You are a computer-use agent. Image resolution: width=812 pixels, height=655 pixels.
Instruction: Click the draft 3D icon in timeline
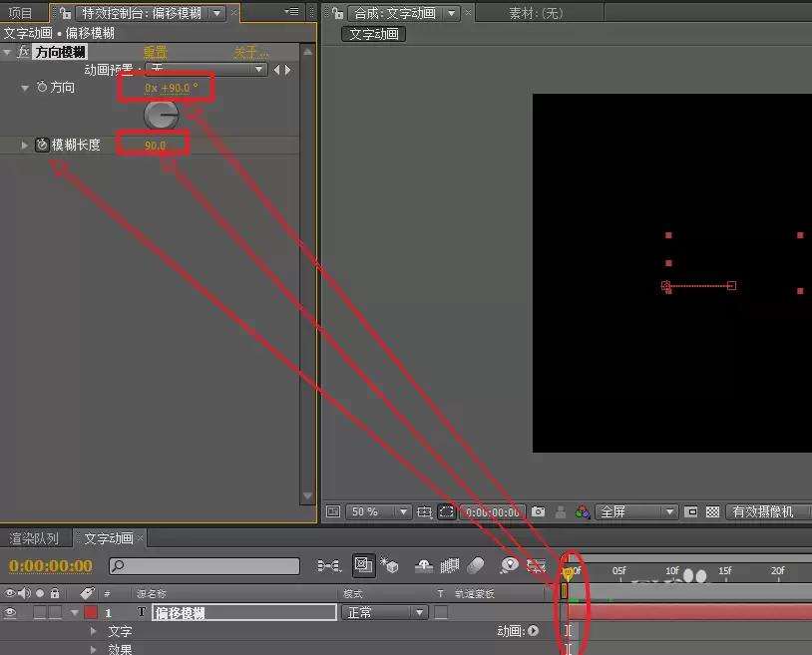(x=389, y=565)
